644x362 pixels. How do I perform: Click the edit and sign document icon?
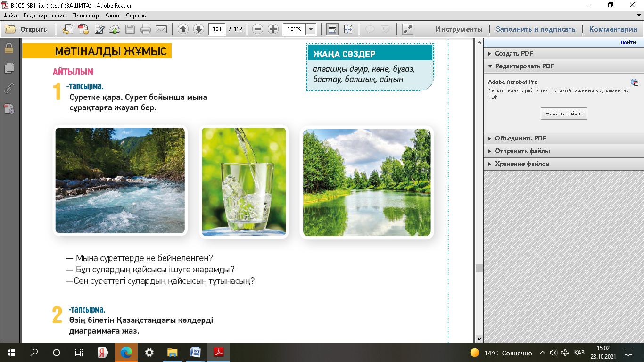click(99, 29)
